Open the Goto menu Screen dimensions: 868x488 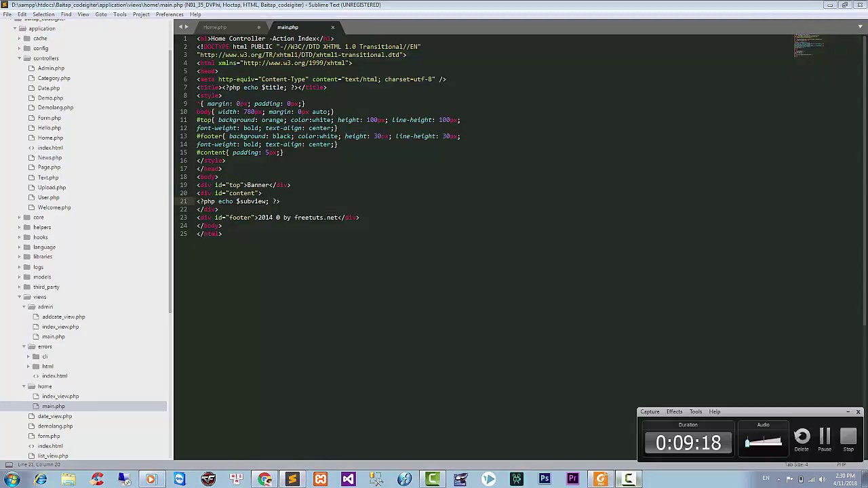coord(101,14)
